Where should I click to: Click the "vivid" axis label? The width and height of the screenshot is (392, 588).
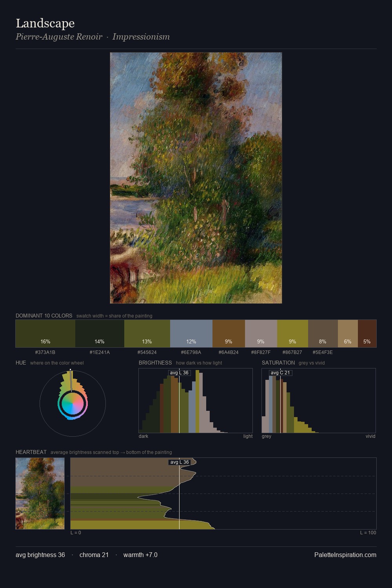370,436
